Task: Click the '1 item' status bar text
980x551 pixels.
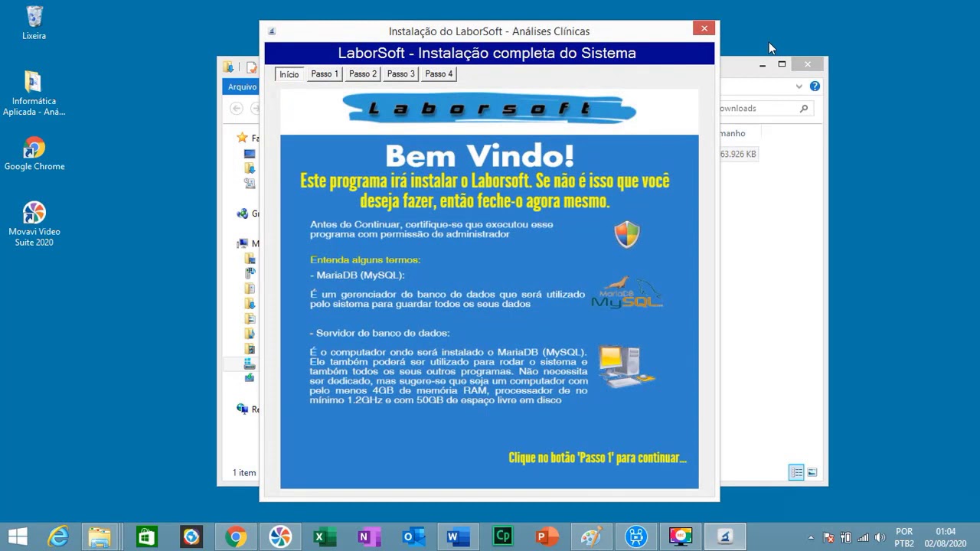Action: (x=244, y=473)
